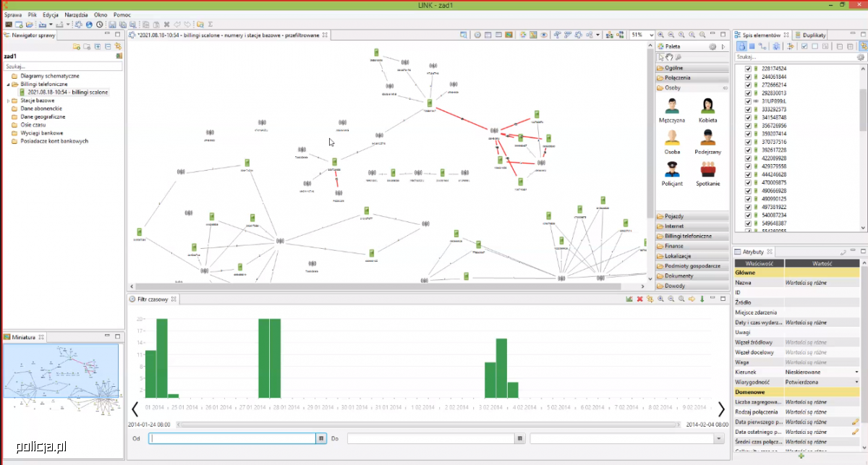
Task: Open the Narzędzia menu
Action: coord(77,14)
